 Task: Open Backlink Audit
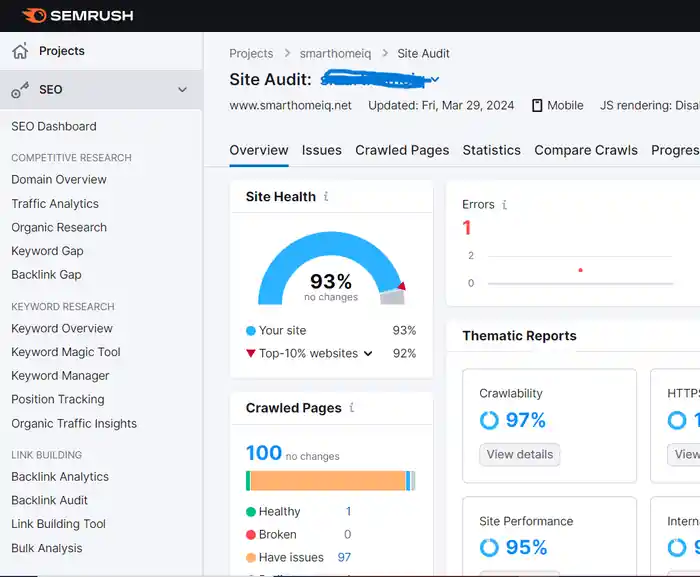50,501
